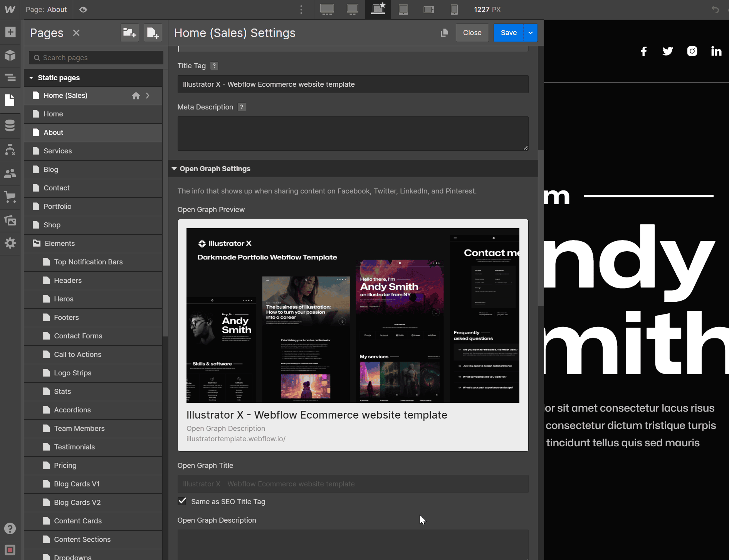
Task: Open the Add Elements panel
Action: [10, 32]
